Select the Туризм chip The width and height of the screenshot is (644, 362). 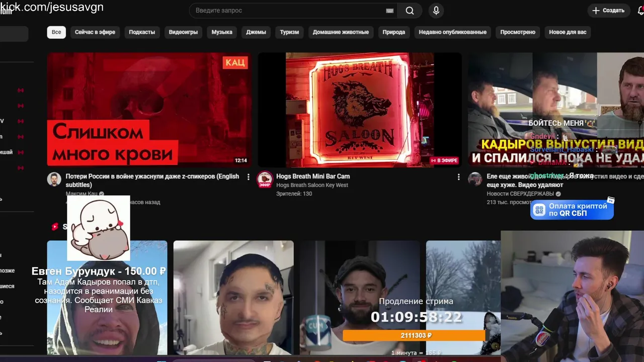point(289,32)
